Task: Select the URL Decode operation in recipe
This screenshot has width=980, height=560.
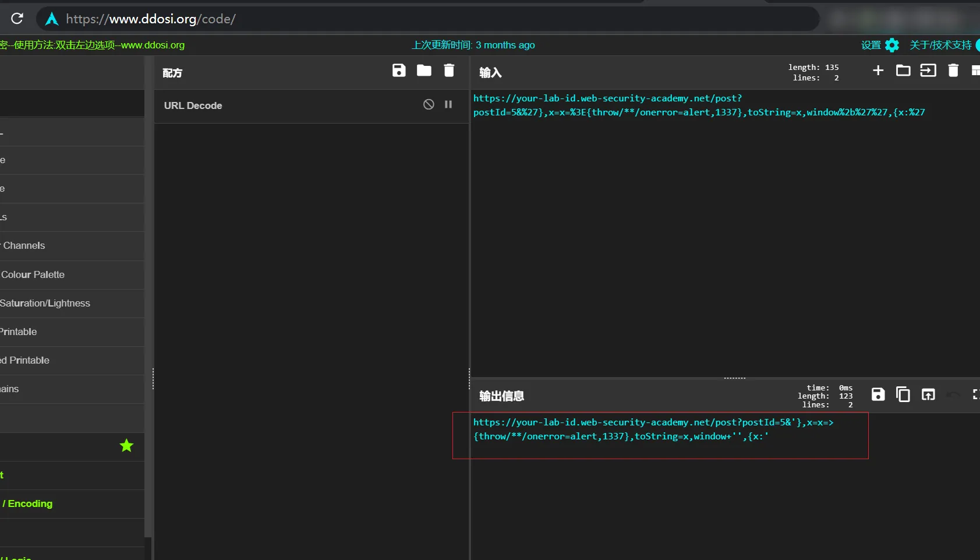Action: (312, 106)
